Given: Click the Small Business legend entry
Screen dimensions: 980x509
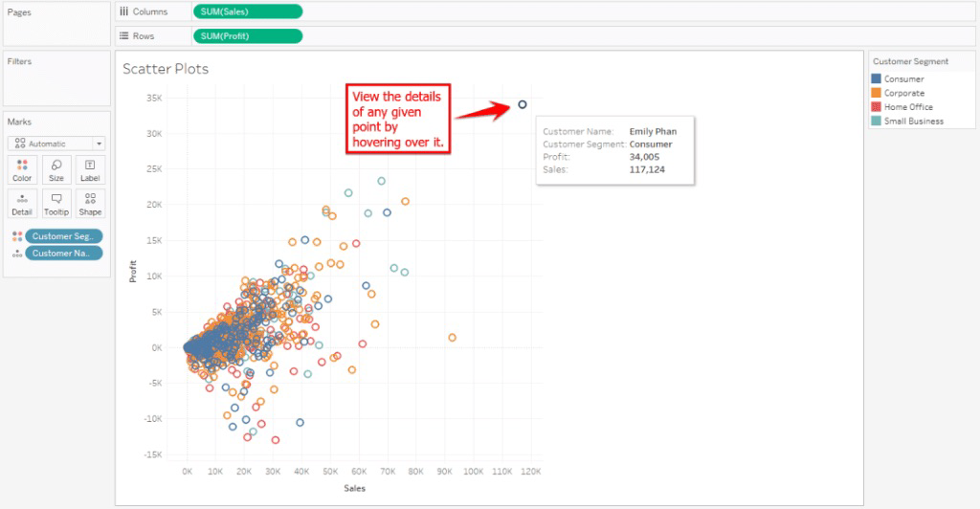Looking at the screenshot, I should tap(913, 122).
